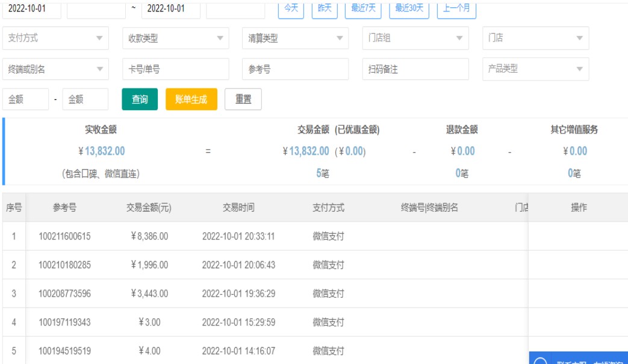Click the green 查询 button

coord(140,99)
